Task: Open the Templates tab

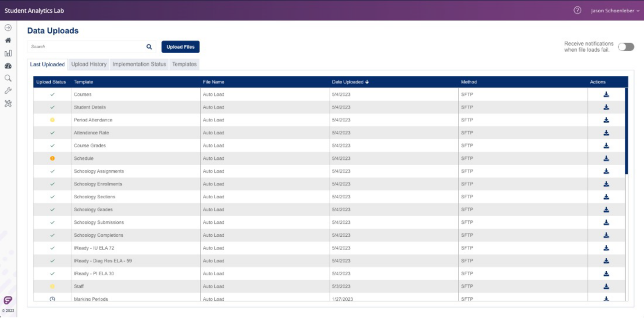Action: [184, 65]
